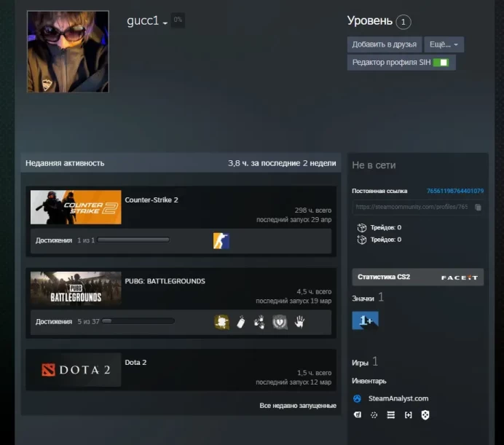
Task: Click the 3,8 ч. за последние 2 недели text
Action: coord(282,163)
